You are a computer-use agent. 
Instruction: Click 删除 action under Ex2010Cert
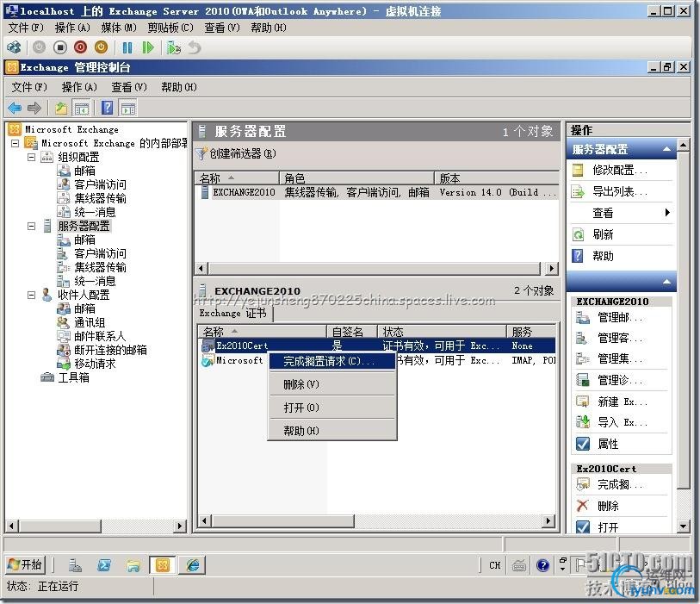[x=608, y=506]
